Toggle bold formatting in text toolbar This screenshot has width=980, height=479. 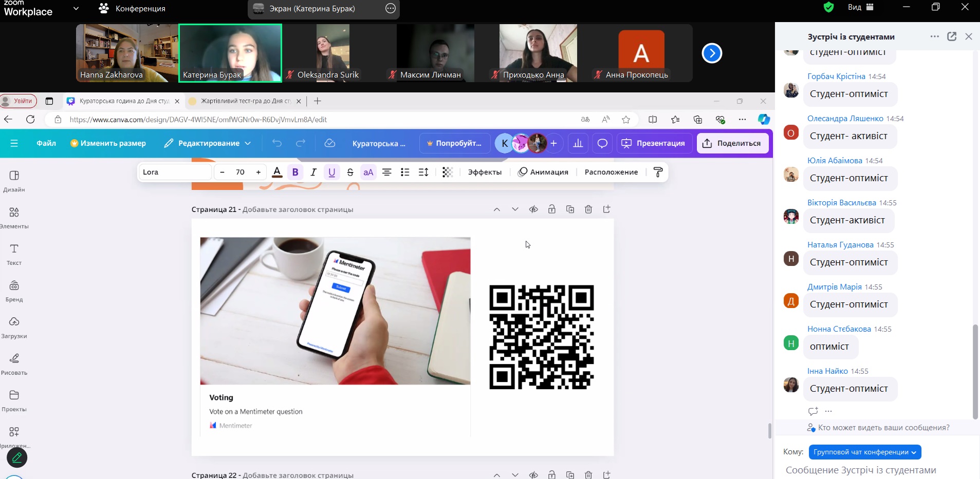[x=295, y=172]
